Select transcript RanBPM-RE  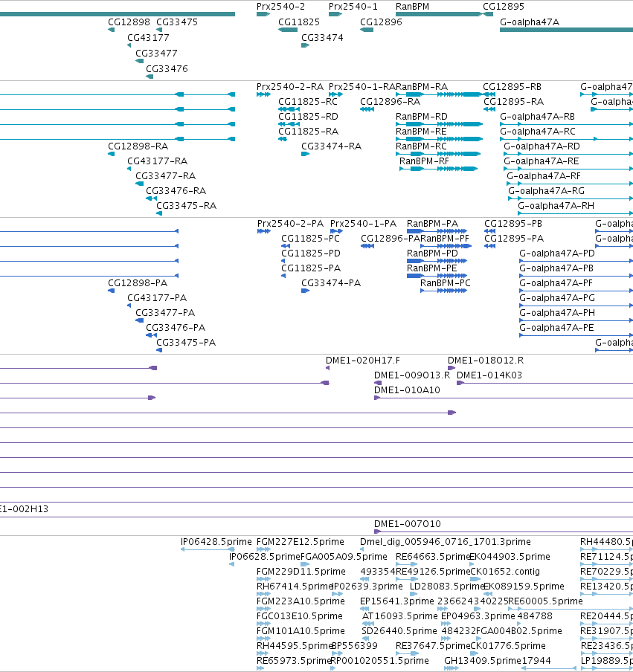coord(421,131)
